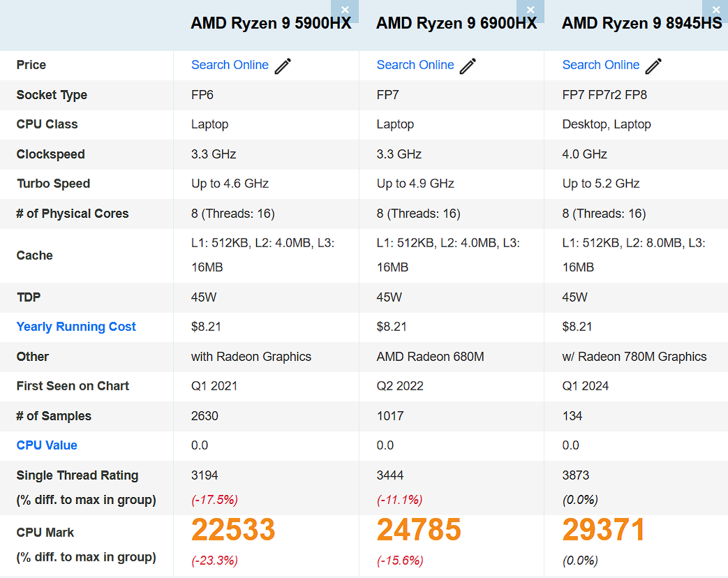Click turbo speed Up to 4.9 GHz
Image resolution: width=728 pixels, height=578 pixels.
point(415,184)
